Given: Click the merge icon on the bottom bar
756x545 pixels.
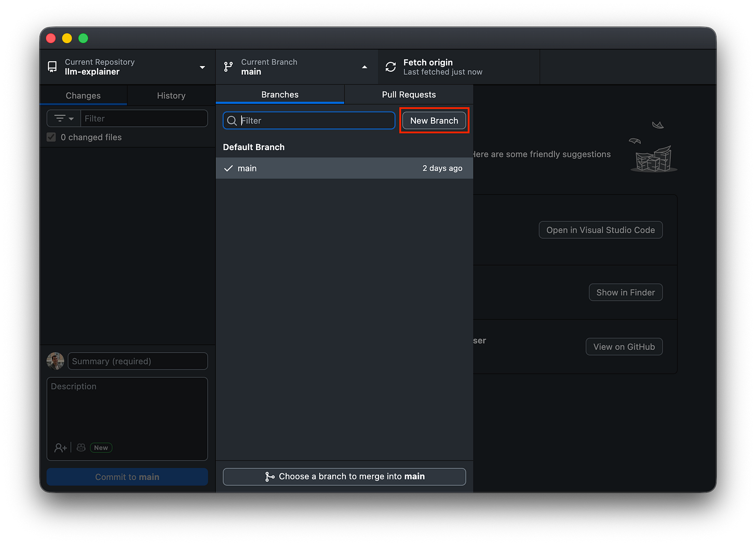Looking at the screenshot, I should point(269,476).
